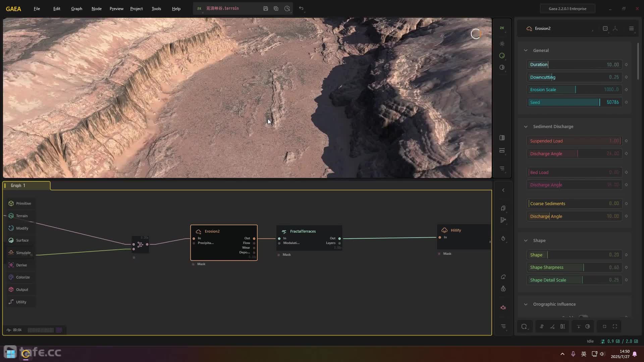This screenshot has width=644, height=362.
Task: Open viewport lighting sun settings
Action: [x=502, y=44]
